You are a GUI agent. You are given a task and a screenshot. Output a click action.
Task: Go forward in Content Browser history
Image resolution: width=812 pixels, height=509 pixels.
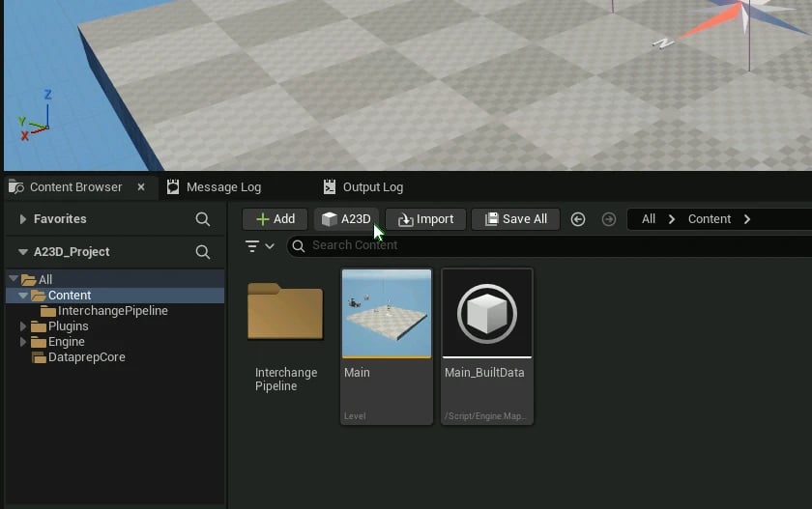(609, 219)
